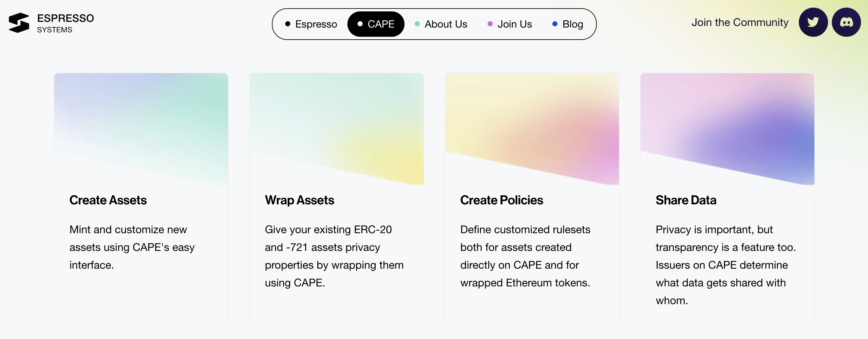
Task: Click the Espresso Systems logo icon
Action: 19,23
